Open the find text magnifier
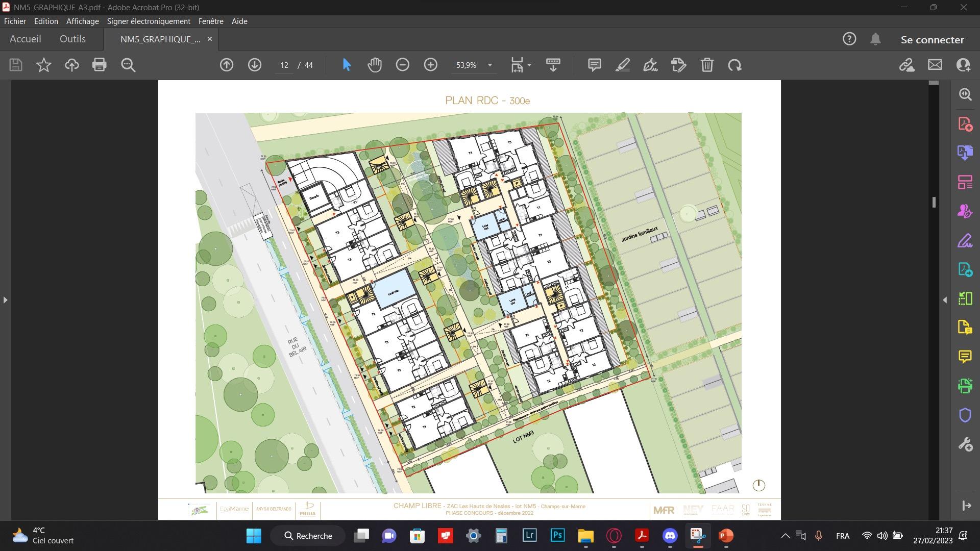This screenshot has width=980, height=551. tap(128, 65)
